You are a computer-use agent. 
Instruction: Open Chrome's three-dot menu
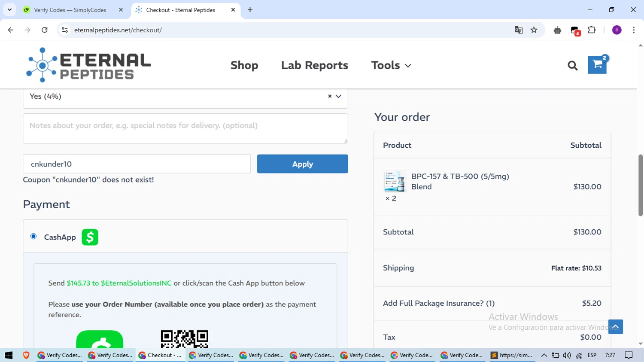click(634, 30)
